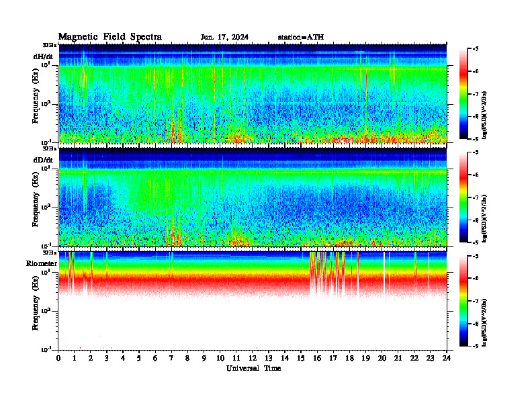Click the "dH/dt" panel label
Image resolution: width=532 pixels, height=411 pixels.
coord(43,56)
